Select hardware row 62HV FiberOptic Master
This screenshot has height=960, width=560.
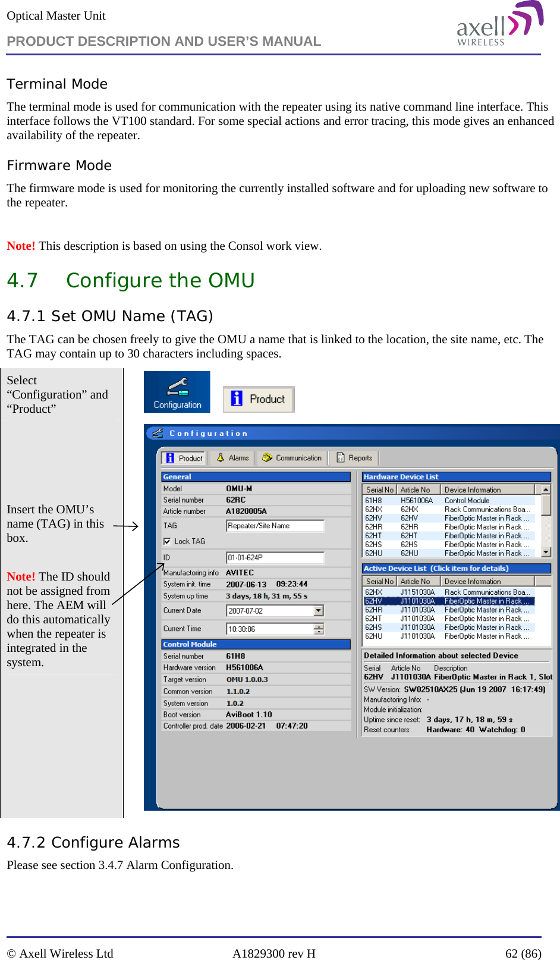tap(449, 519)
